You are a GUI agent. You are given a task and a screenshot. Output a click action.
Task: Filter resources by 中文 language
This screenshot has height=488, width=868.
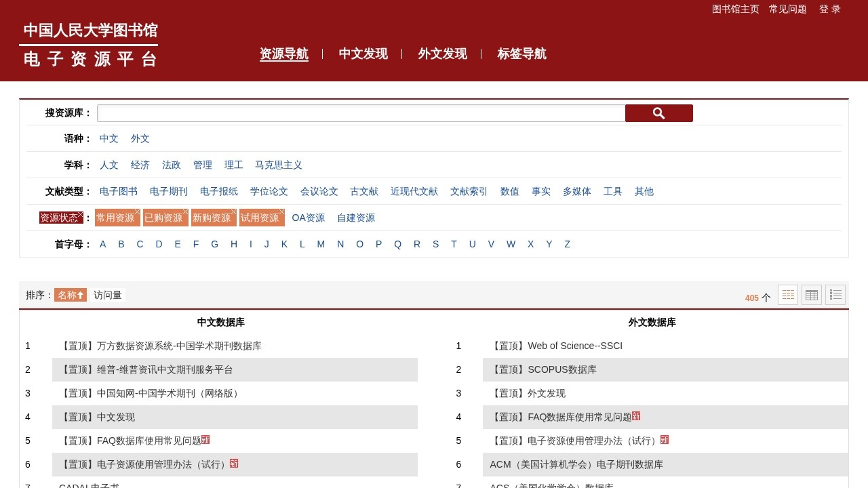pos(108,138)
